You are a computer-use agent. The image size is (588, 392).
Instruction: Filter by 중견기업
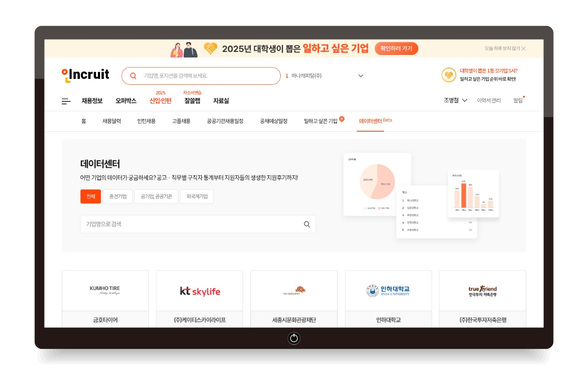click(x=118, y=196)
